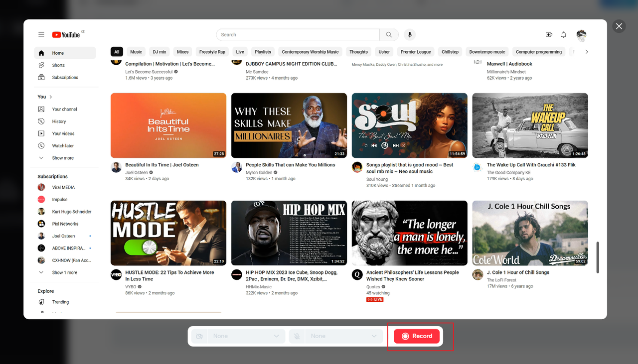Image resolution: width=638 pixels, height=364 pixels.
Task: Select the Chillstep chip
Action: click(x=450, y=52)
